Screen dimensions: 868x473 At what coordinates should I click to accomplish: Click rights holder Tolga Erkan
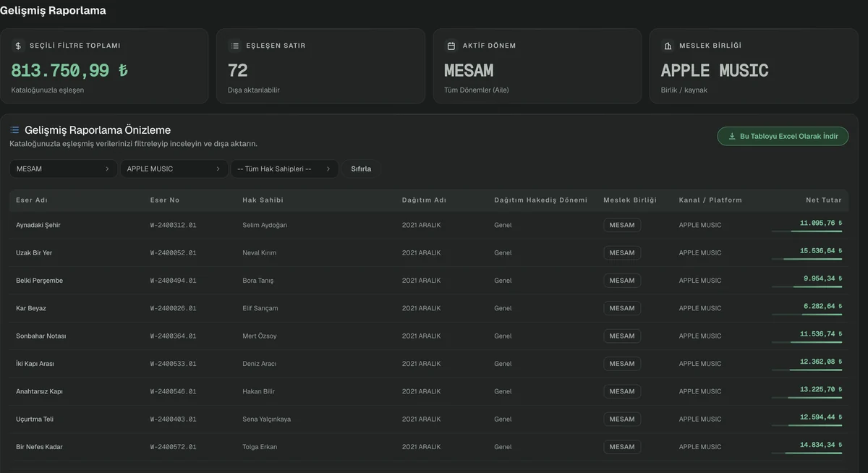(260, 447)
